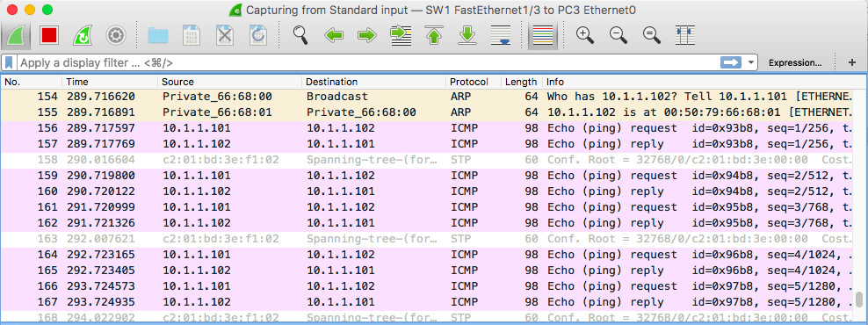
Task: Select packet 167 ping reply seq=5/1280
Action: click(x=426, y=302)
